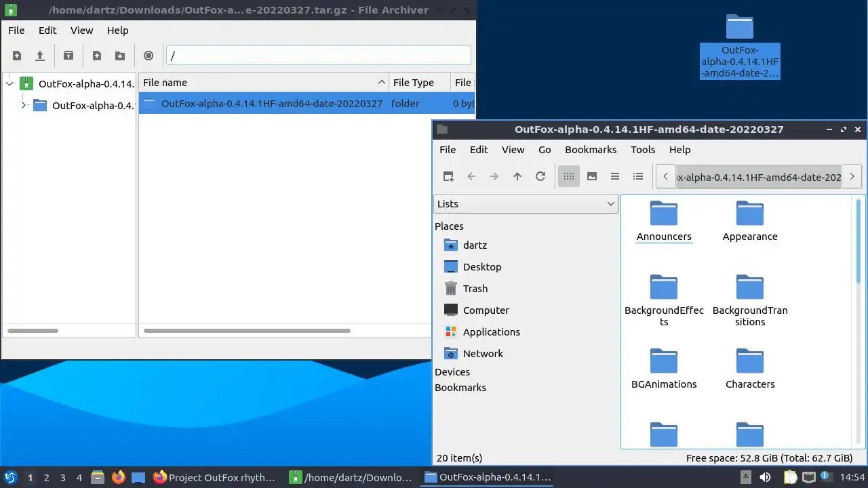Open the BGAnimations folder
This screenshot has width=868, height=488.
(x=664, y=369)
